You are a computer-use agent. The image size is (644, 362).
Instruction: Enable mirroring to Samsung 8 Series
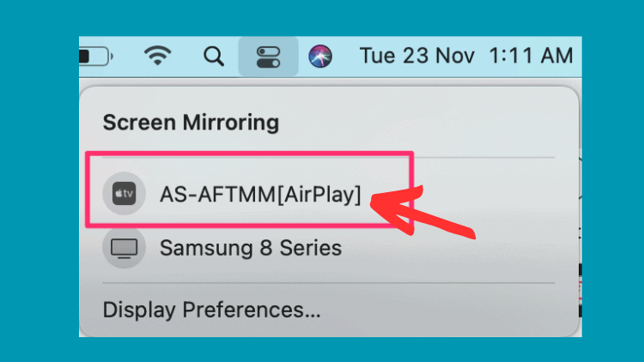coord(251,248)
